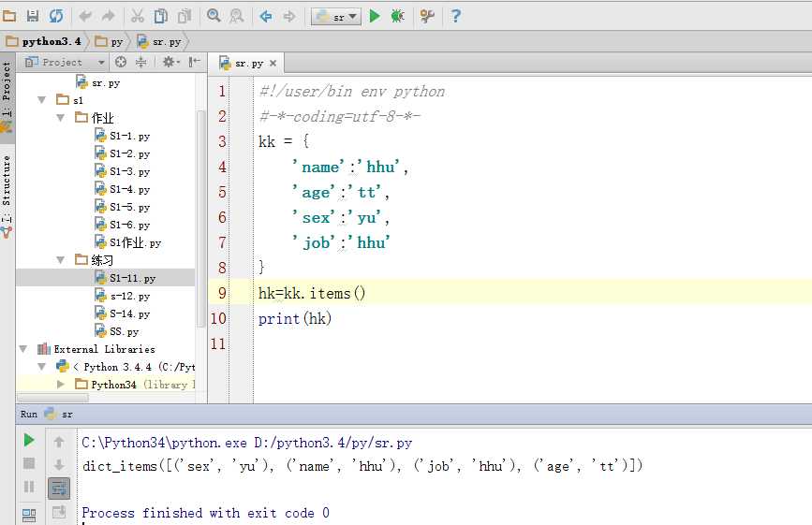Navigate Back with blue left arrow
Image resolution: width=812 pixels, height=525 pixels.
266,17
